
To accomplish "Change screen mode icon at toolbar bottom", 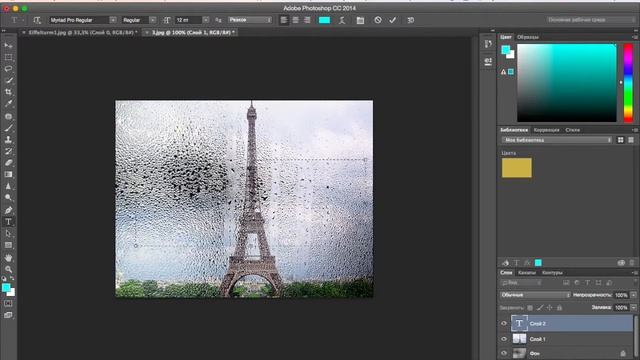I will pos(8,315).
